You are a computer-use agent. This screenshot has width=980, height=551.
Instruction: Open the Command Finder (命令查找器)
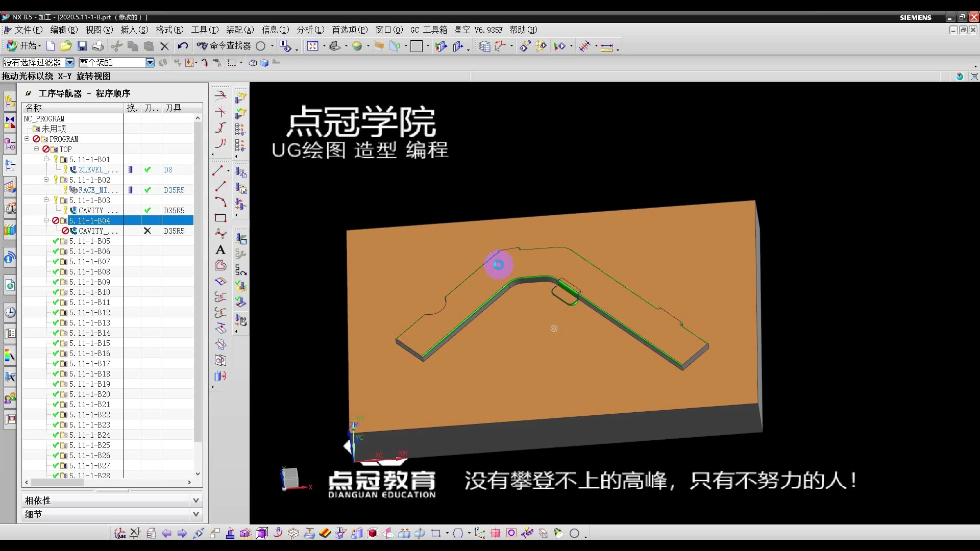225,46
